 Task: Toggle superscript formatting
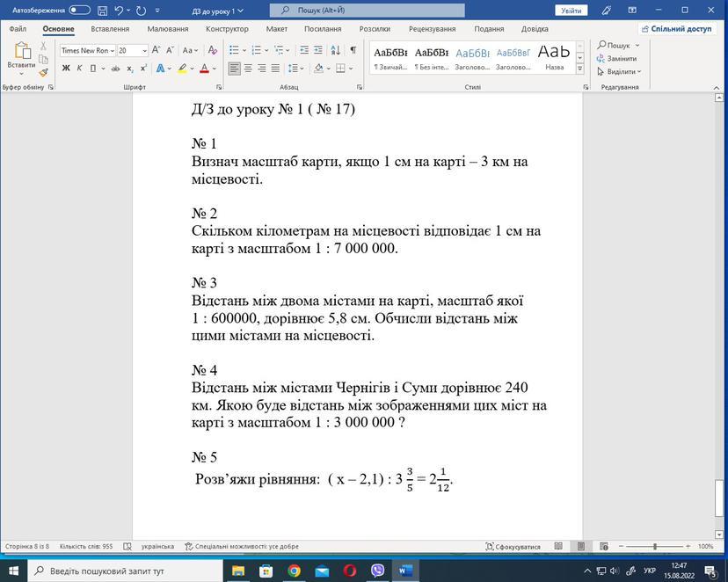click(143, 69)
